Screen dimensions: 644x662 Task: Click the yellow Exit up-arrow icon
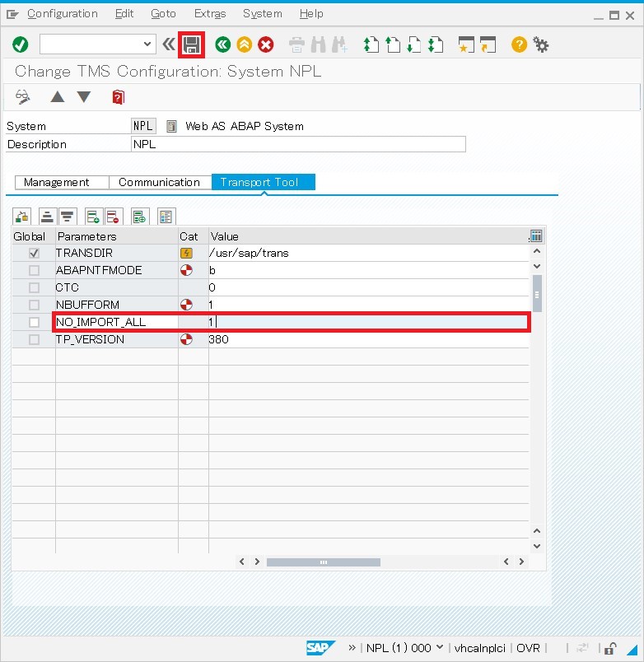[244, 44]
